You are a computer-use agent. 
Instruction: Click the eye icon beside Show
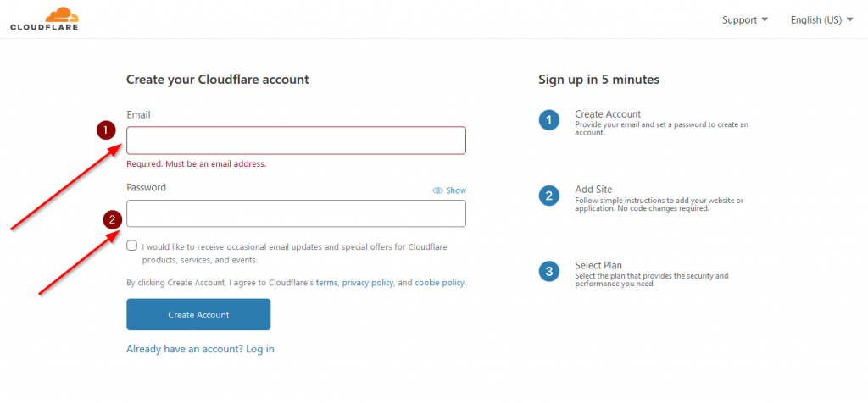[x=437, y=190]
